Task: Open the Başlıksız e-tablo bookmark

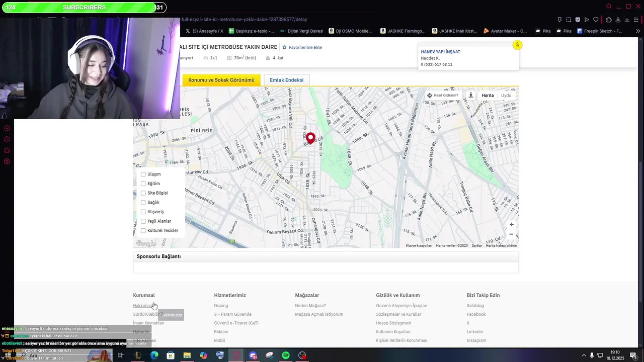Action: point(251,31)
